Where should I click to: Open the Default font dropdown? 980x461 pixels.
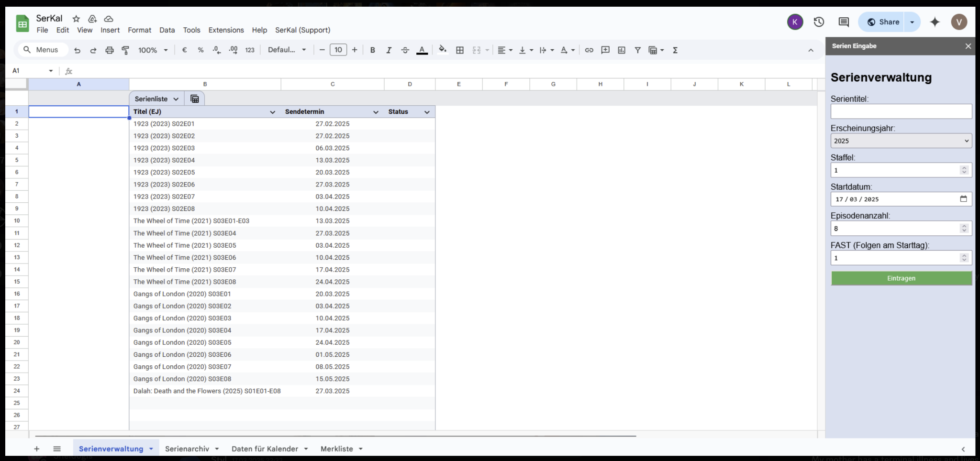point(287,50)
